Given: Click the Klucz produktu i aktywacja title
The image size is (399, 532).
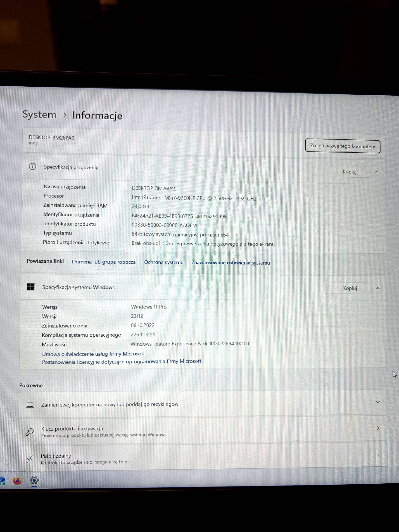Looking at the screenshot, I should coord(72,429).
